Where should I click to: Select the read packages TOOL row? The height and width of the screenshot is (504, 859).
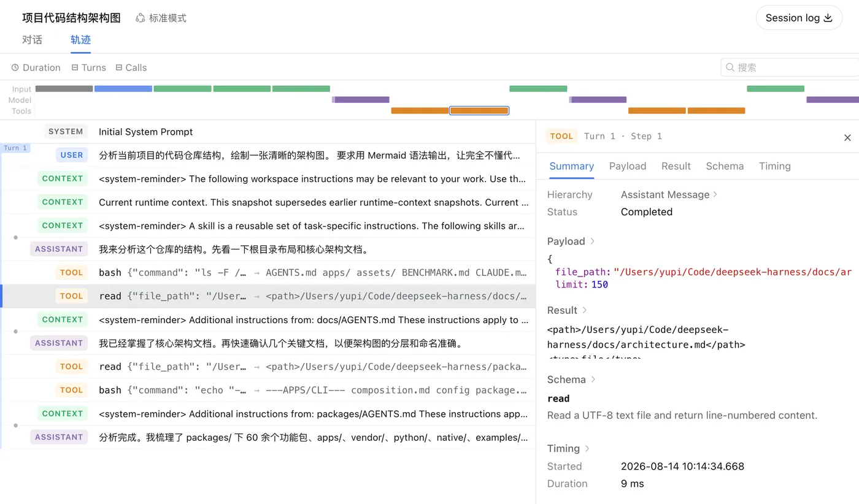(x=268, y=367)
